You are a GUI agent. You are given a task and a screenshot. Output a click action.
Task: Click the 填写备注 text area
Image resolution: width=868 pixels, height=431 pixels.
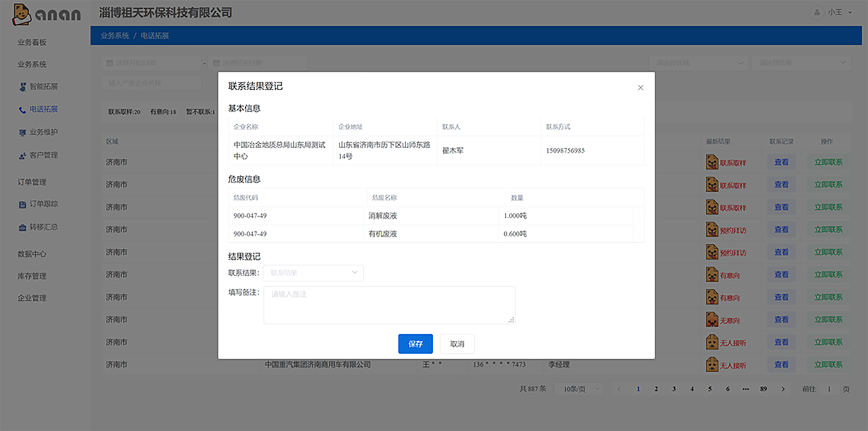click(x=389, y=305)
